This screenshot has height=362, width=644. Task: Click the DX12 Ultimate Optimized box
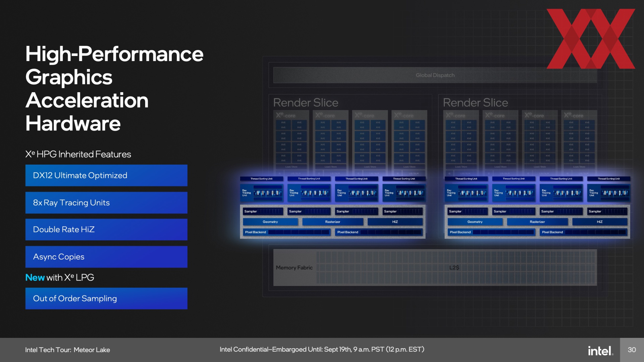[106, 175]
